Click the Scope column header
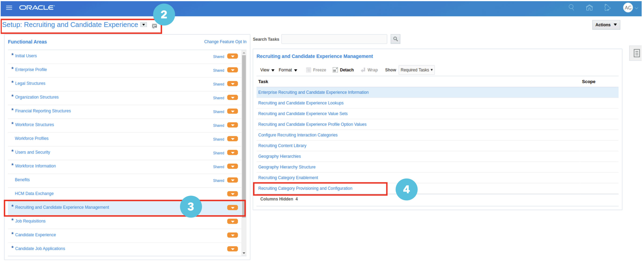The image size is (644, 262). (x=588, y=82)
